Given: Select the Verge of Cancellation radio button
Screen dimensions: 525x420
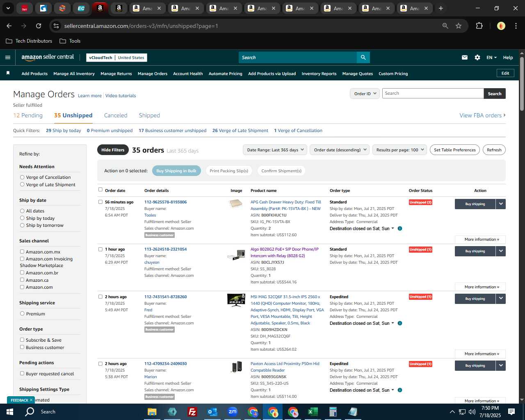Looking at the screenshot, I should [x=22, y=177].
